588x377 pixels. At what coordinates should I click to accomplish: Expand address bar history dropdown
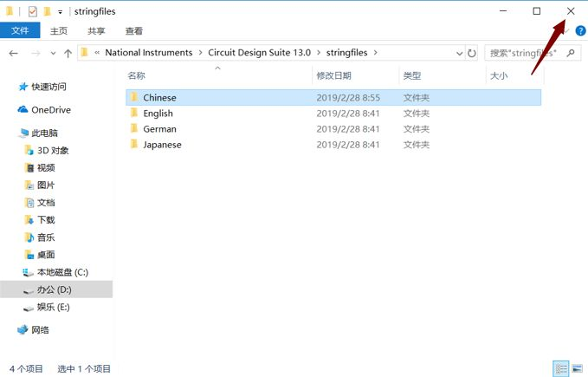459,53
